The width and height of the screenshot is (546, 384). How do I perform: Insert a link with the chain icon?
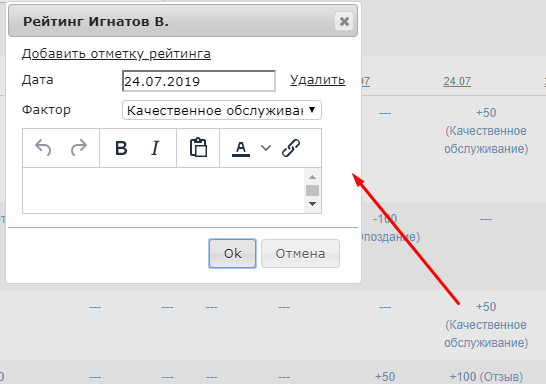coord(291,148)
